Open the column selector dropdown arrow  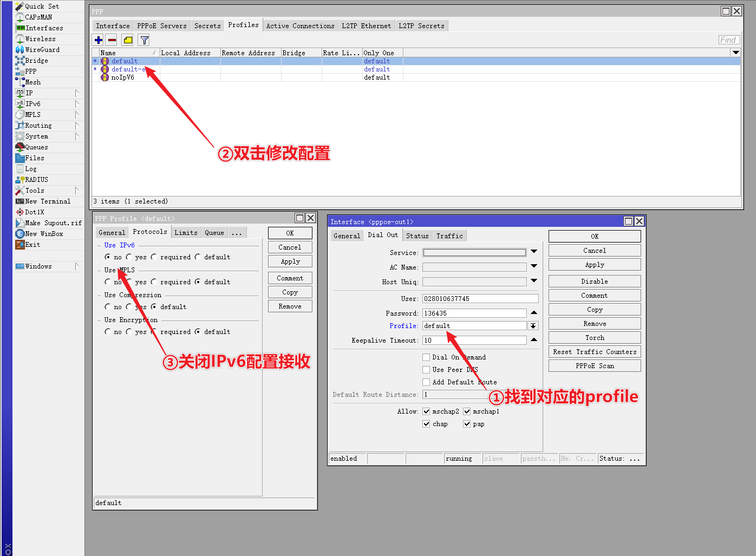(735, 53)
